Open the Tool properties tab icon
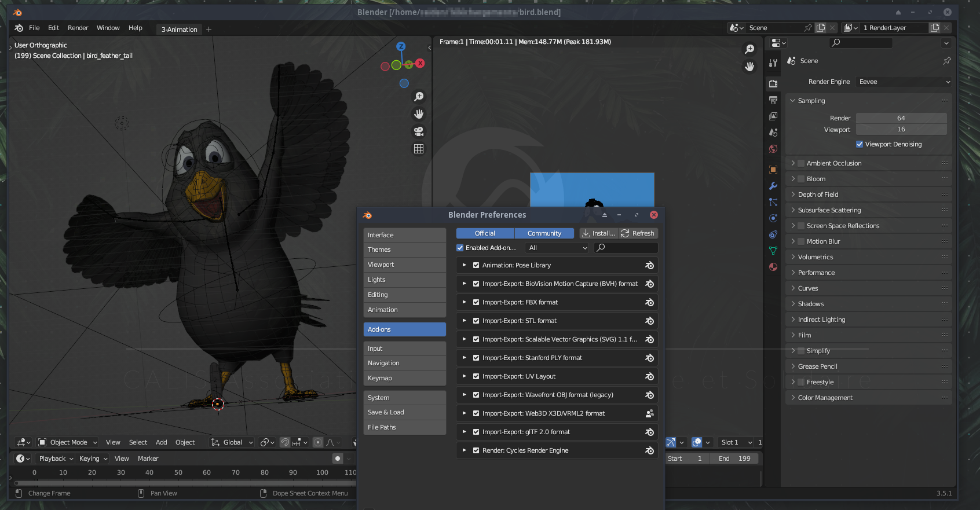The image size is (980, 510). 773,63
